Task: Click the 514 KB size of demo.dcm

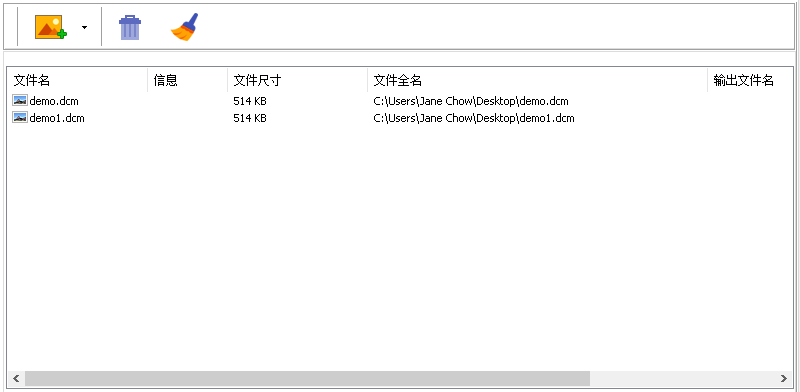Action: click(x=250, y=101)
